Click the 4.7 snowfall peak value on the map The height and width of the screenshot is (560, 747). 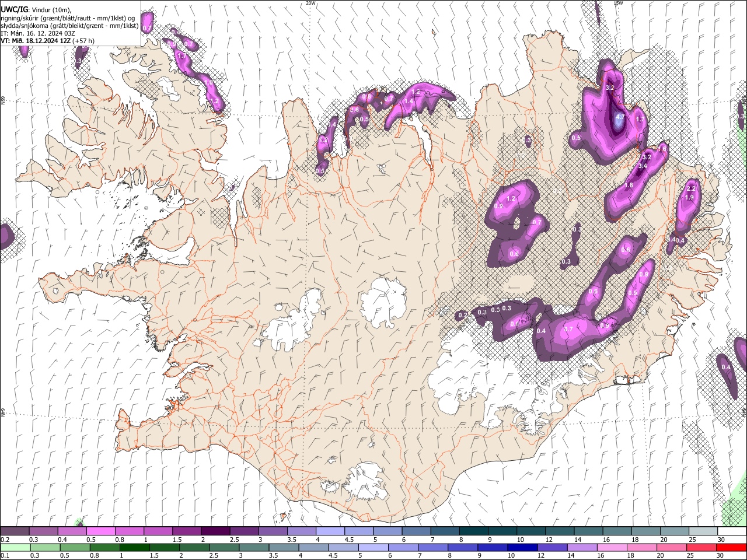620,117
